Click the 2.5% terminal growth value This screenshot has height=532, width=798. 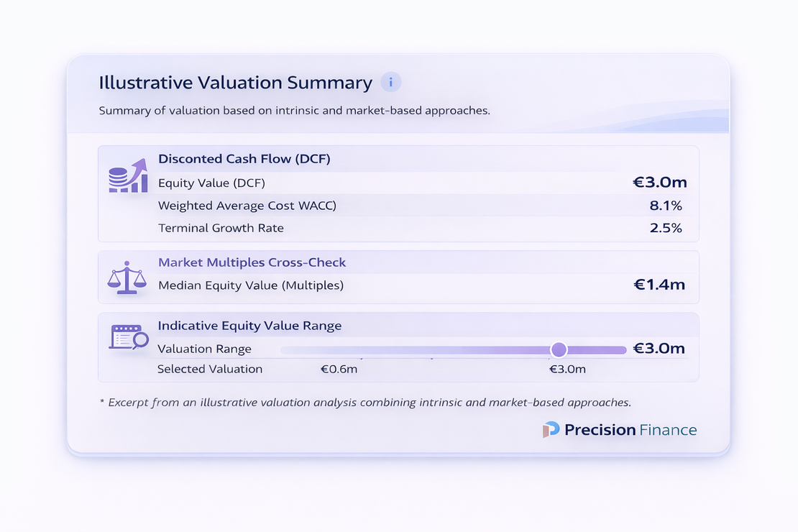[665, 229]
